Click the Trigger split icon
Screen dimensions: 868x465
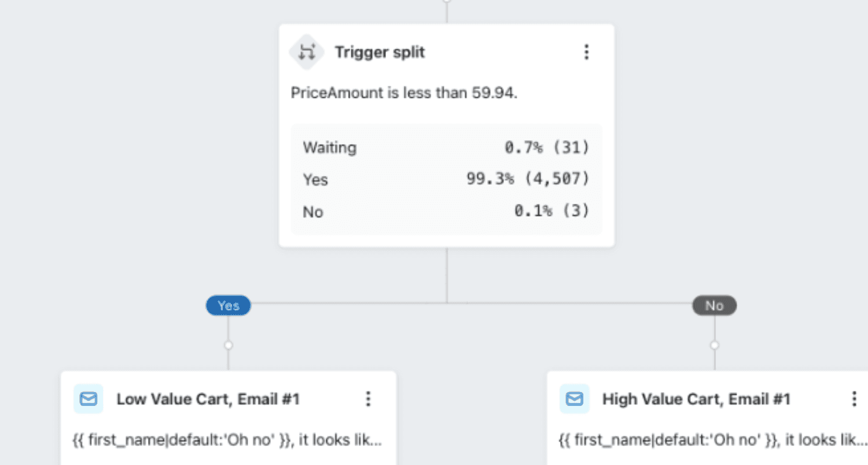(306, 52)
